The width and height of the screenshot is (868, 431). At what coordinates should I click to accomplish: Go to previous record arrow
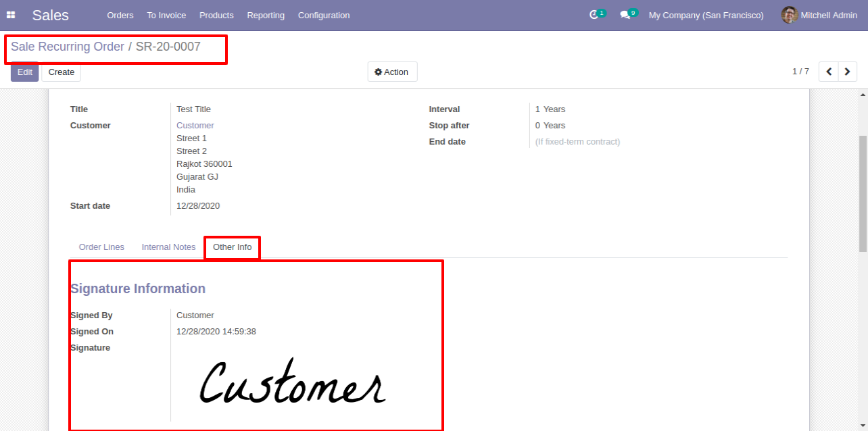(x=829, y=72)
